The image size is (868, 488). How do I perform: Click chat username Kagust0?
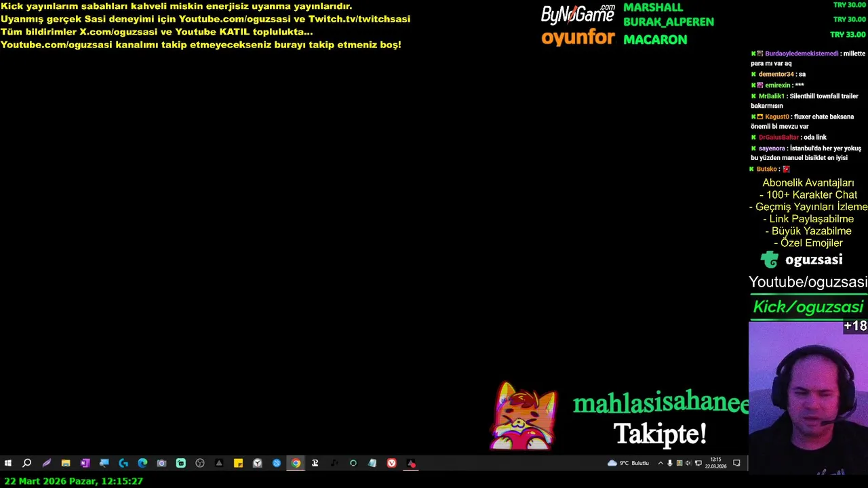(777, 117)
